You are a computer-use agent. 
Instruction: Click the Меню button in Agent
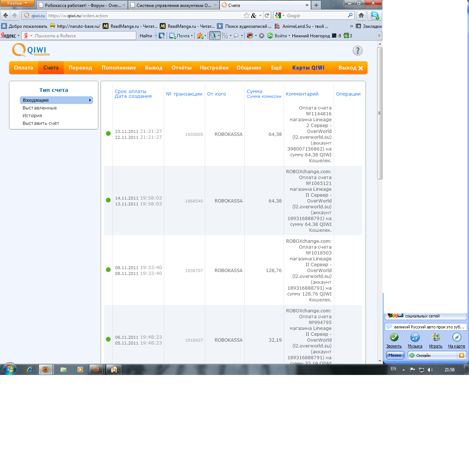395,355
